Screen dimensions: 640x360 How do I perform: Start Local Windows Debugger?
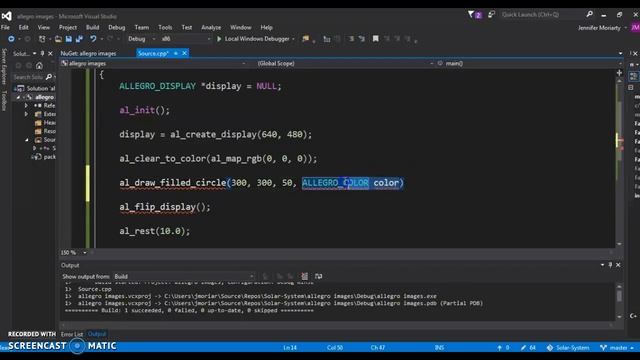253,39
